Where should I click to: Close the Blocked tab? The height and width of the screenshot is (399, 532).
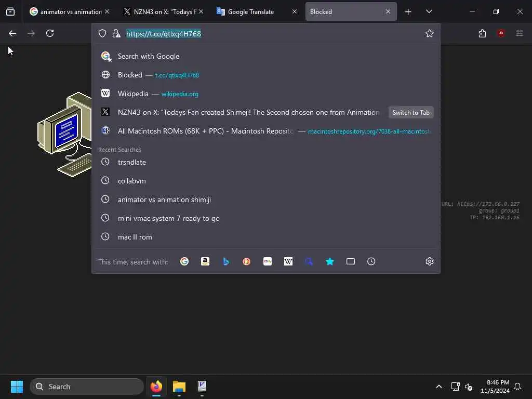(388, 11)
